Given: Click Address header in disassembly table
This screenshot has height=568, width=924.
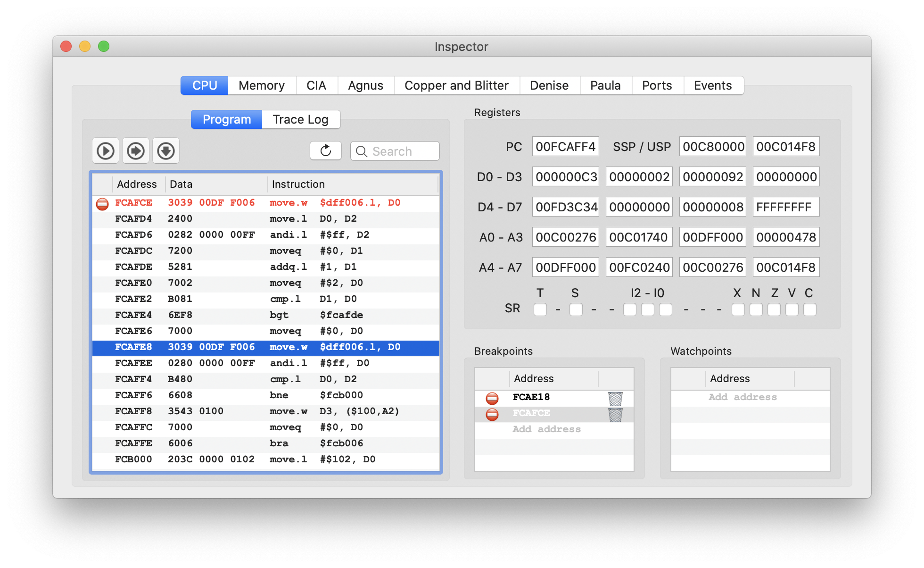Looking at the screenshot, I should point(139,184).
